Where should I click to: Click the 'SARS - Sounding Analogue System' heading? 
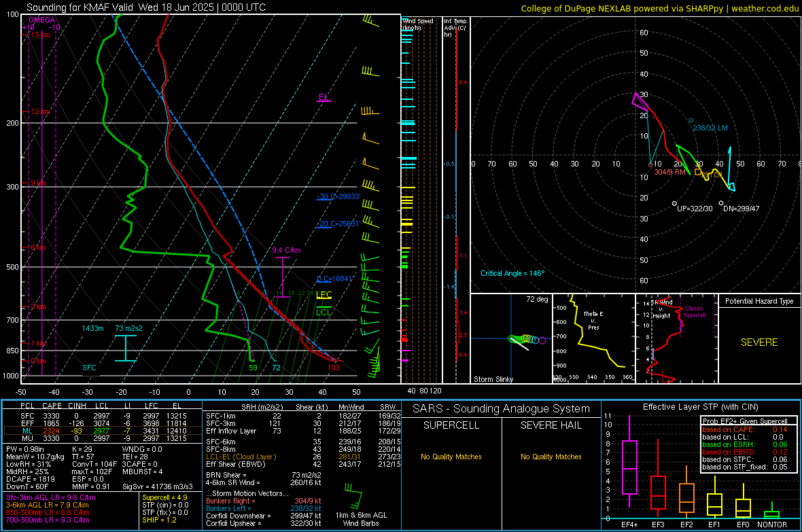click(x=502, y=409)
